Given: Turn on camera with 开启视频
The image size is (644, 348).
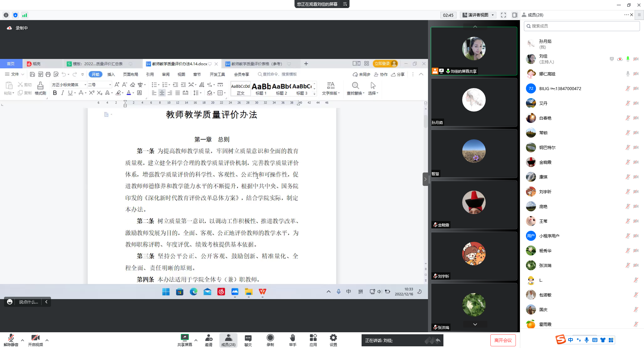Looking at the screenshot, I should 36,340.
